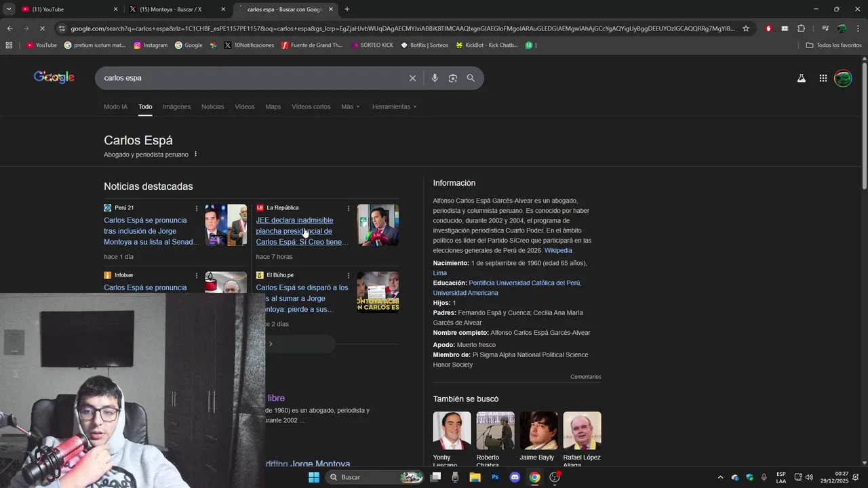This screenshot has width=868, height=488.
Task: Submit search with the magnifier icon
Action: 471,78
